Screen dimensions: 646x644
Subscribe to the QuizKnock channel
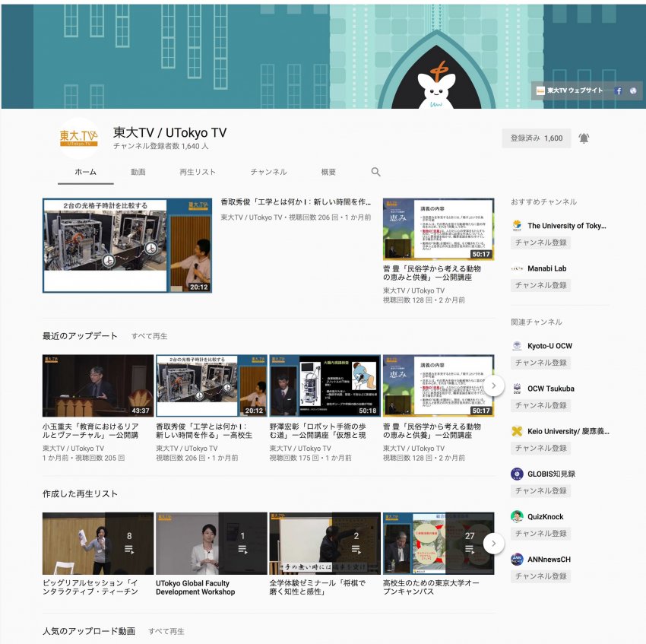coord(540,534)
